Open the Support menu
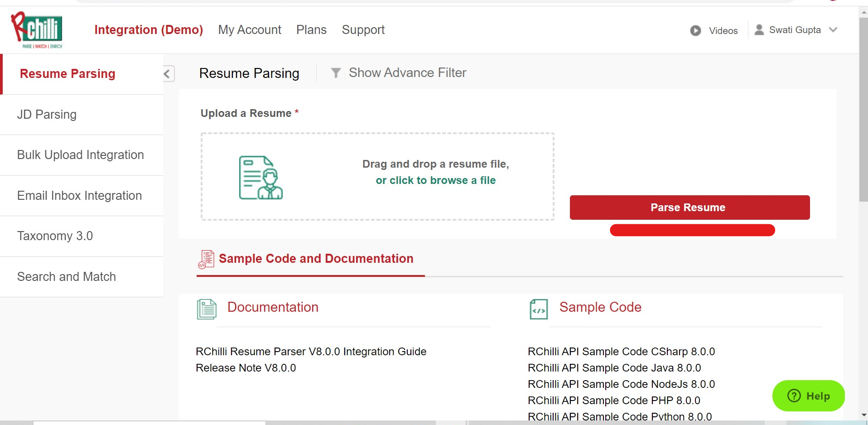The height and width of the screenshot is (425, 868). (x=363, y=30)
